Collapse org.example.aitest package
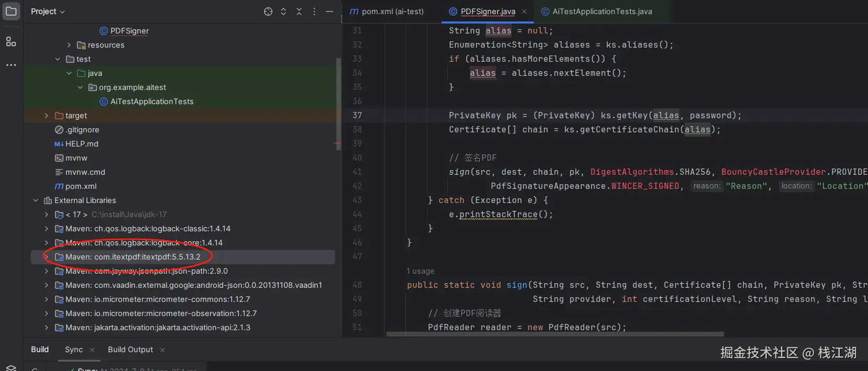Screen dimensions: 868x371 (x=80, y=87)
